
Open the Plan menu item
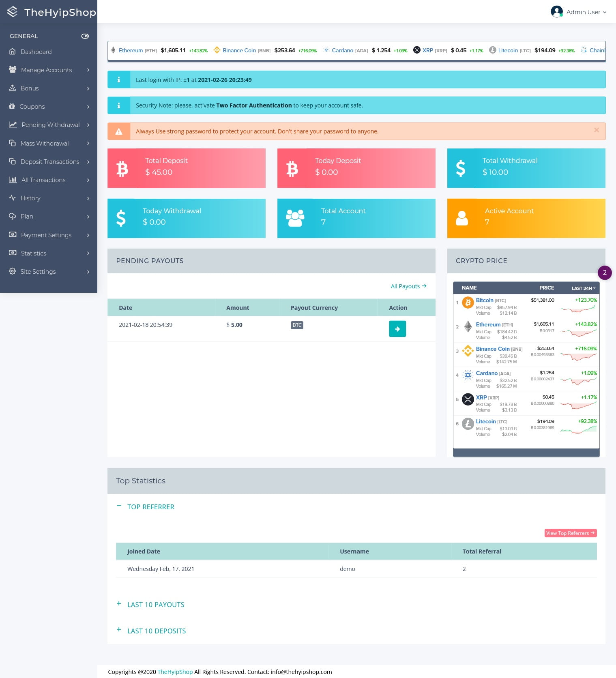49,216
